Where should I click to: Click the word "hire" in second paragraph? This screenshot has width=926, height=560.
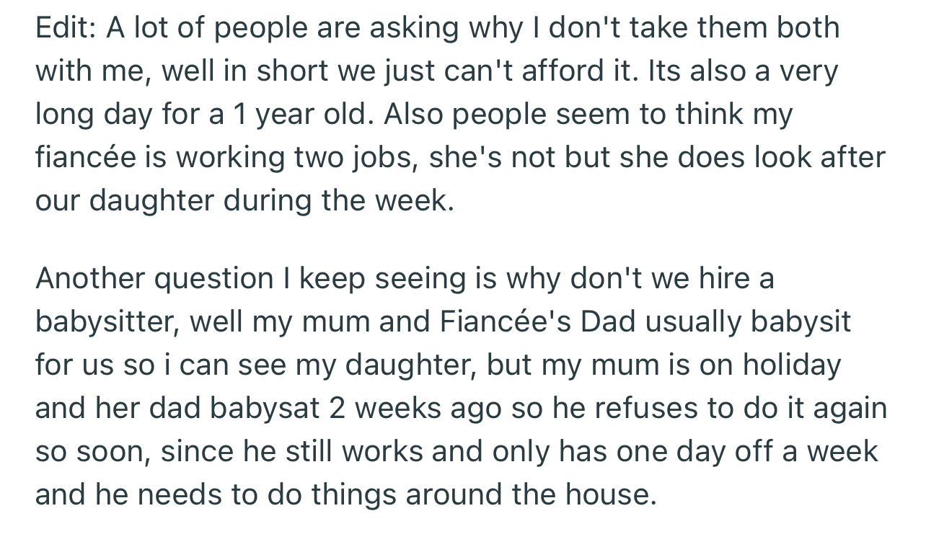tap(724, 278)
